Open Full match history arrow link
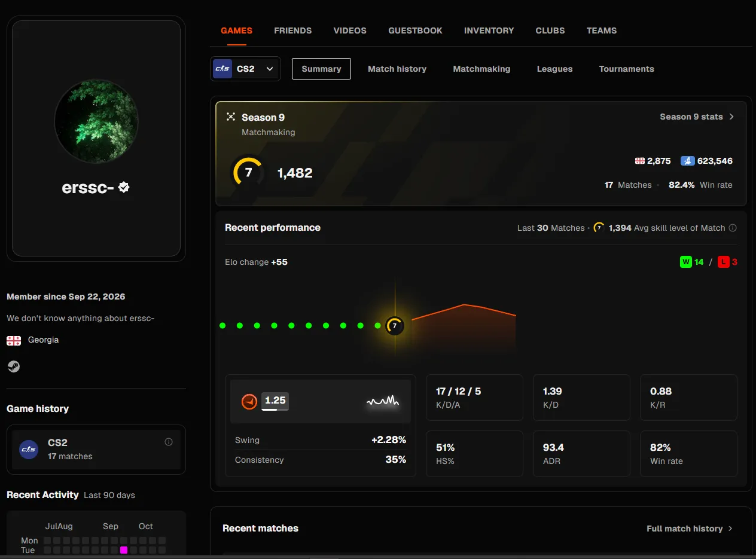 690,529
